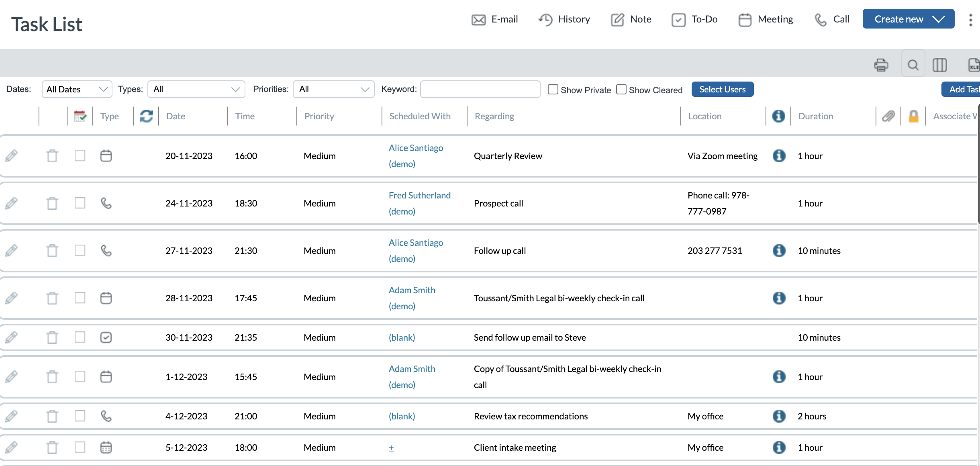
Task: Delete the Review tax recommendations task
Action: 52,416
